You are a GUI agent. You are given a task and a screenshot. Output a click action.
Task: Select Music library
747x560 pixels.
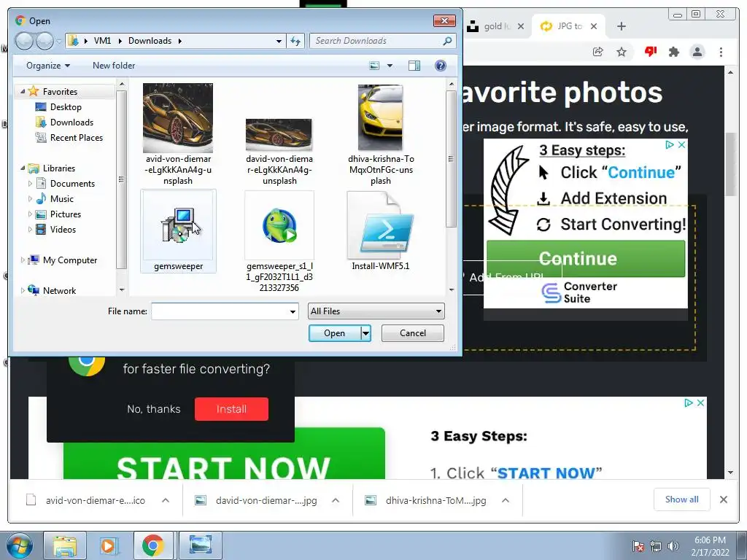pos(55,198)
